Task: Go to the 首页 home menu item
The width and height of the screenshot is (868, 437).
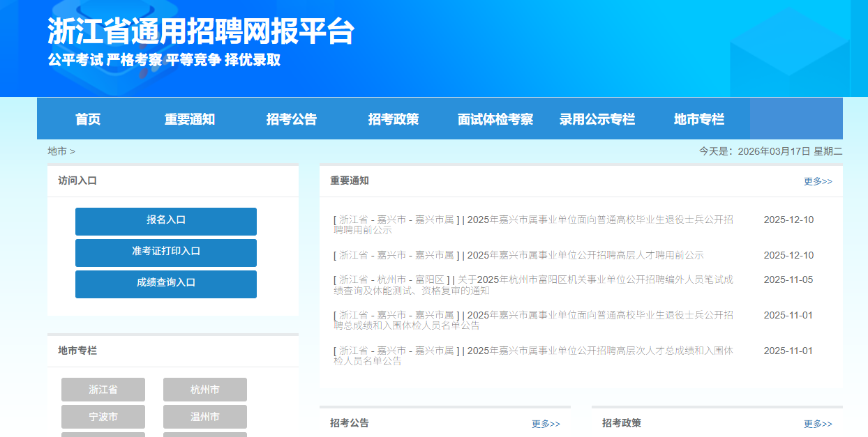Action: pyautogui.click(x=89, y=118)
